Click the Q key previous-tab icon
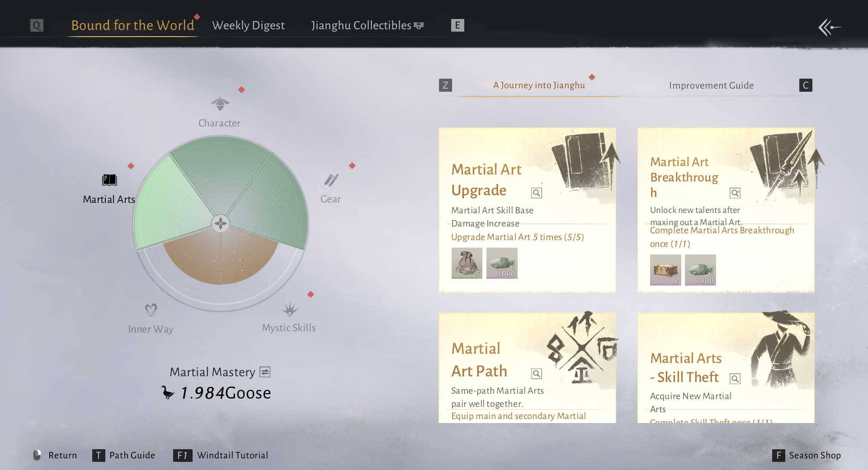The width and height of the screenshot is (868, 470). (37, 25)
